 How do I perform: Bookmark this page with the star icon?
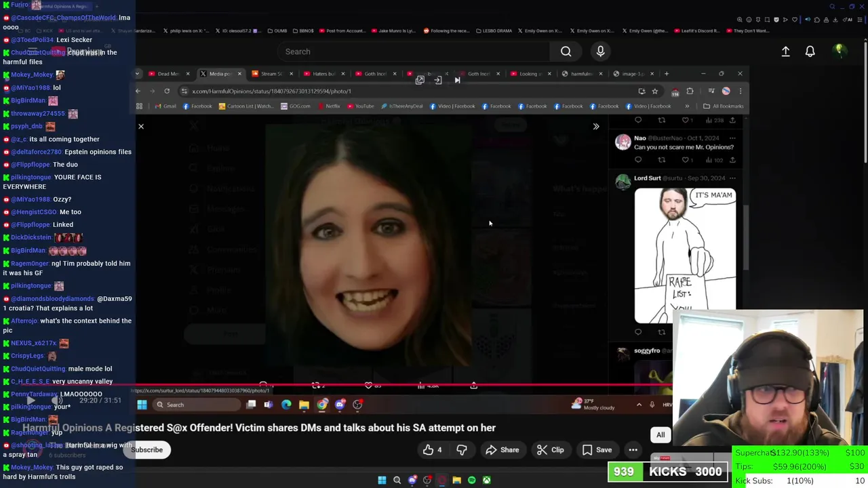(654, 91)
